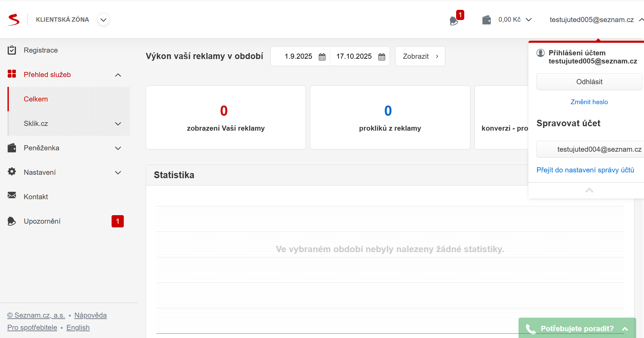Click the Přejít do nastavení správy účtů link
Viewport: 644px width, 338px height.
(x=585, y=170)
